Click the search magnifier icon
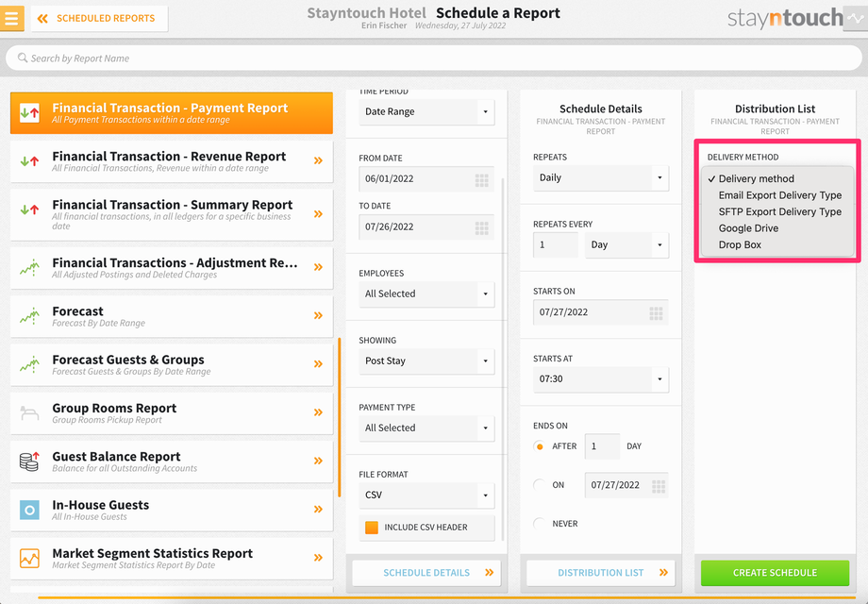868x604 pixels. pyautogui.click(x=23, y=59)
